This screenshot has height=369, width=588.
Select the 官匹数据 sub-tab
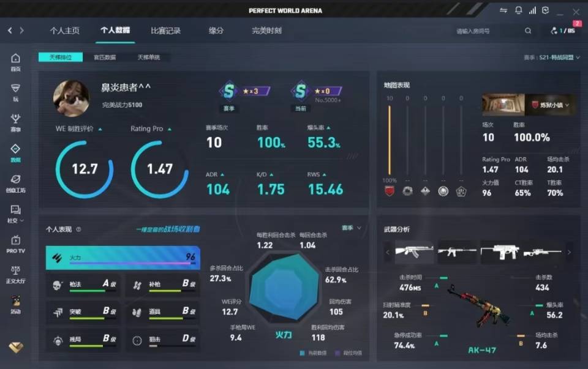(105, 58)
